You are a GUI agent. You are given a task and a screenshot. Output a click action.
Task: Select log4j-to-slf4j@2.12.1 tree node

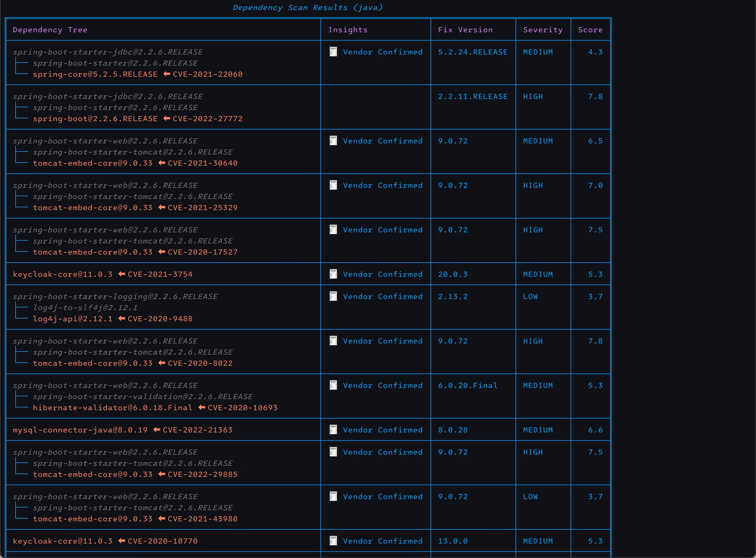85,308
